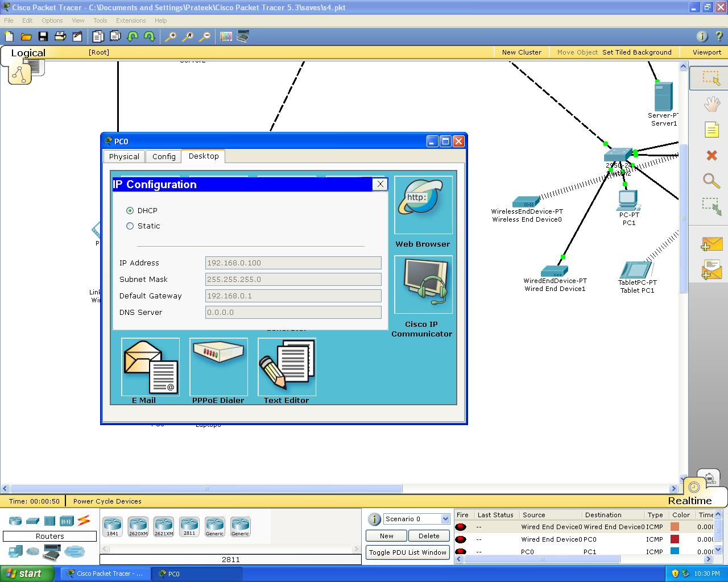Activate the Select tool in the right sidebar

pos(711,78)
